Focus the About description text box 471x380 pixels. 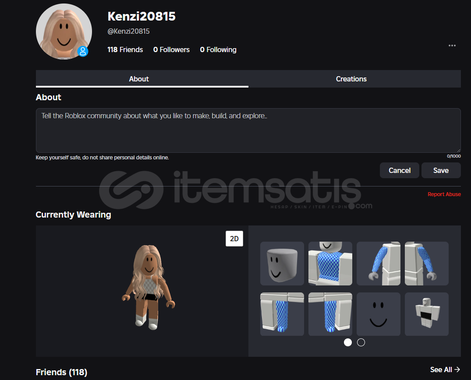click(x=248, y=130)
